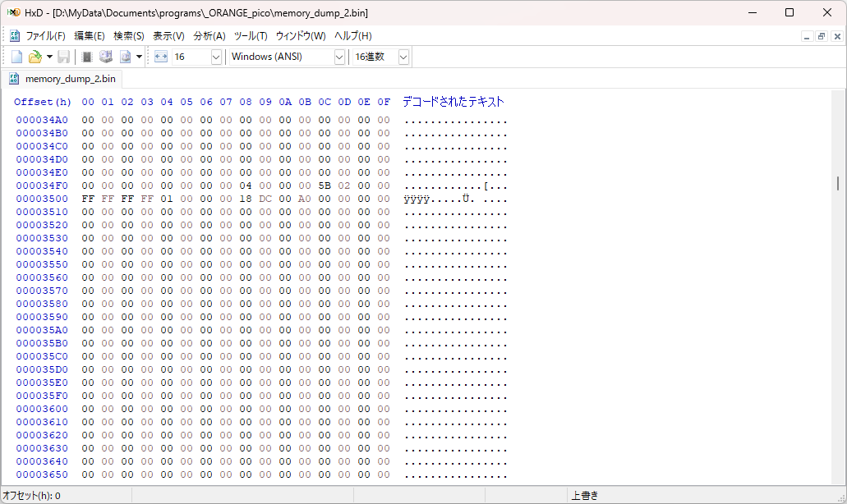Select byte A0 in row 00003500
This screenshot has width=847, height=504.
coord(305,199)
